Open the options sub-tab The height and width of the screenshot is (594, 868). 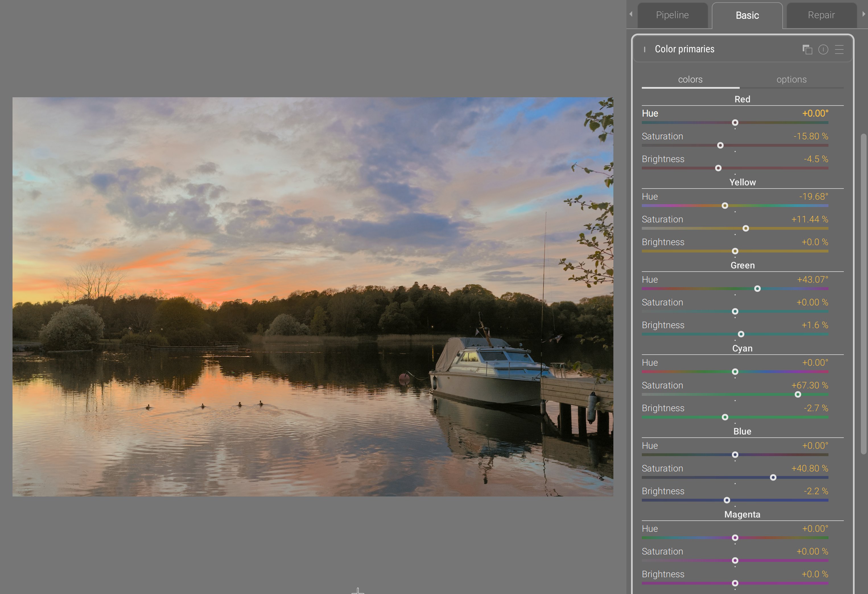[x=791, y=80]
